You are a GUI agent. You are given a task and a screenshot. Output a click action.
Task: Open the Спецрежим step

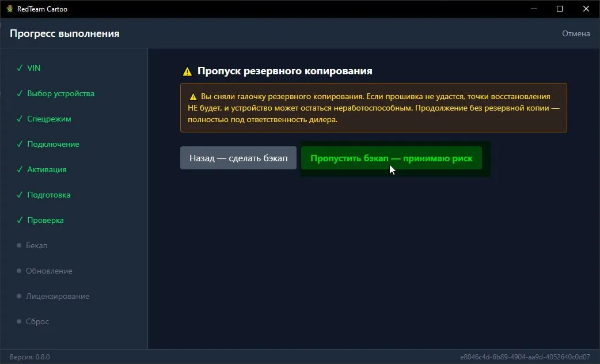tap(49, 119)
